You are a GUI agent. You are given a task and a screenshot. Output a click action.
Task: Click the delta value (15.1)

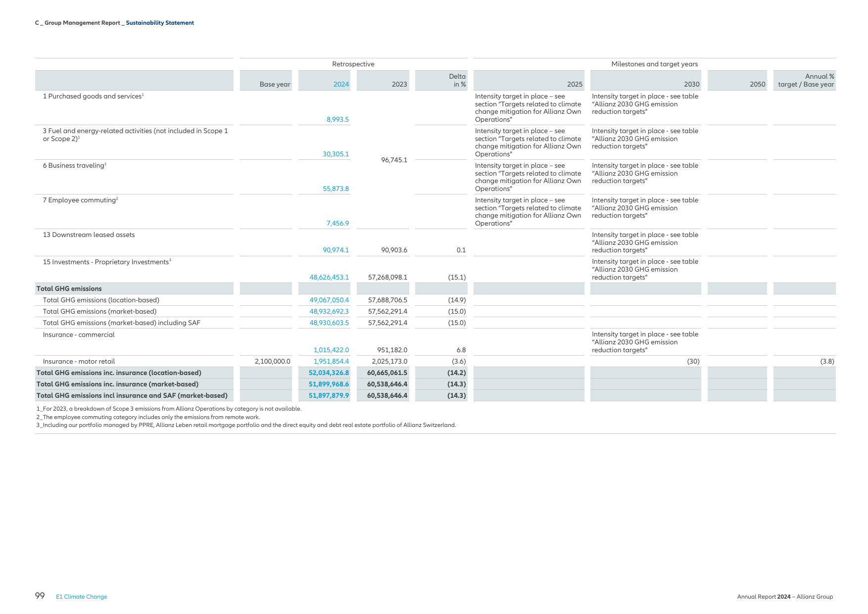tap(457, 277)
